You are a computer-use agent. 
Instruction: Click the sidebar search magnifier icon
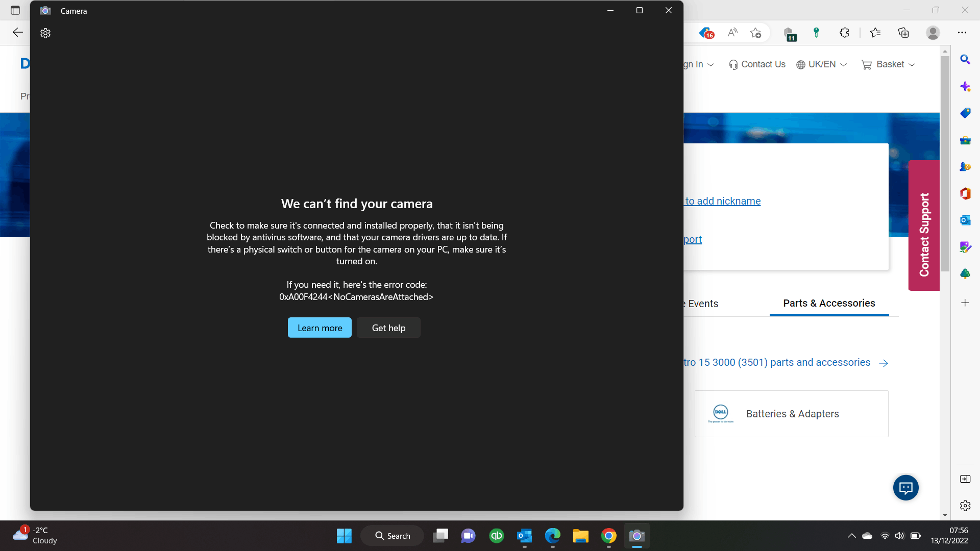965,60
